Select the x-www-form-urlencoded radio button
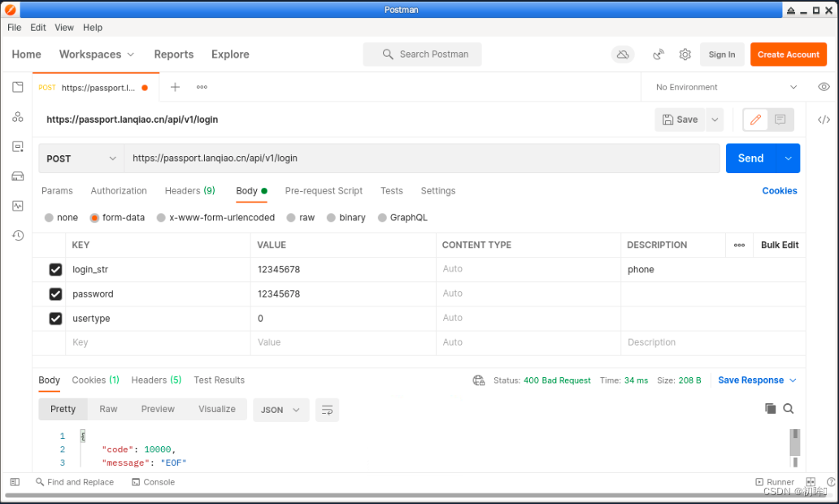 point(161,218)
